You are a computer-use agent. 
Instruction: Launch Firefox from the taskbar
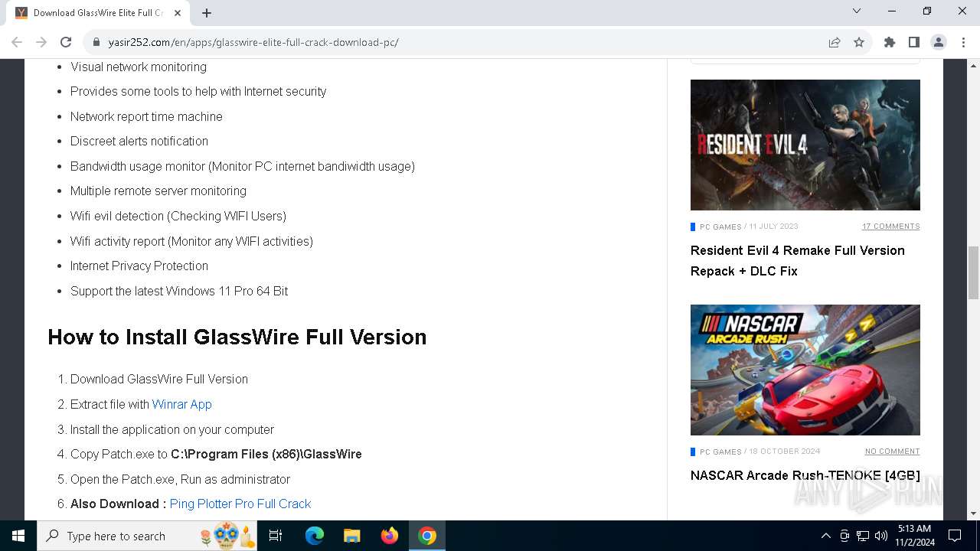[x=390, y=536]
